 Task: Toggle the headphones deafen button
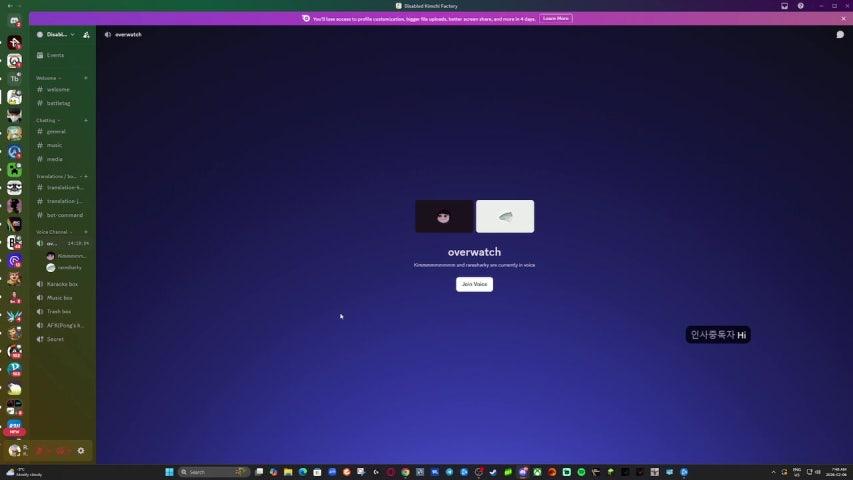coord(60,451)
